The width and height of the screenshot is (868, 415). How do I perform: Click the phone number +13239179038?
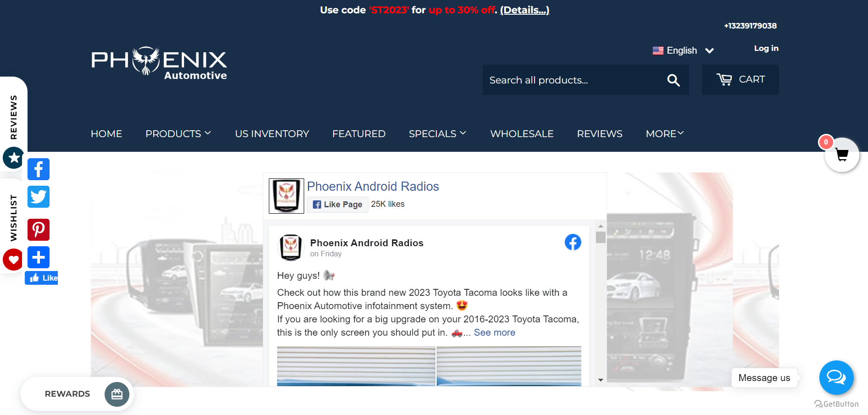(x=751, y=26)
